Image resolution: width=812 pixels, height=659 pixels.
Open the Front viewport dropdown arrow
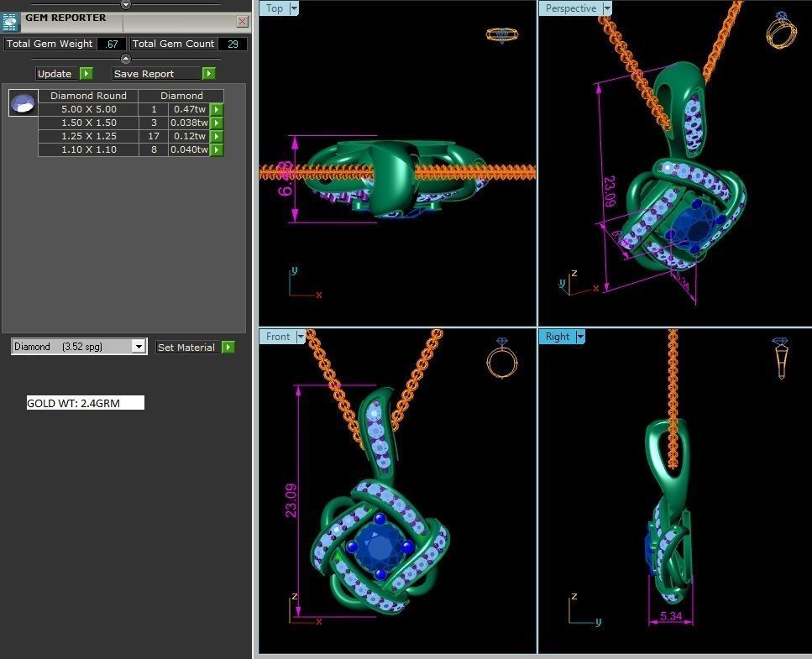click(301, 337)
